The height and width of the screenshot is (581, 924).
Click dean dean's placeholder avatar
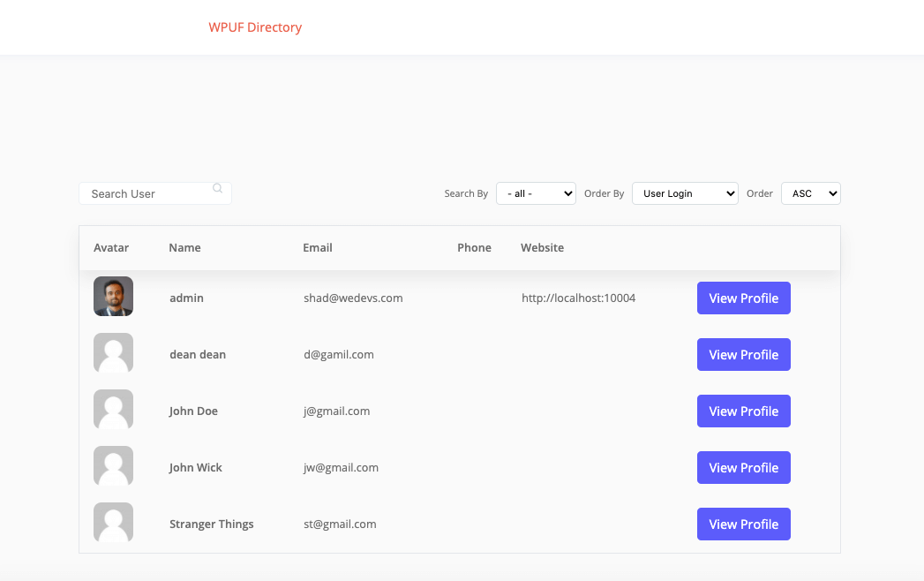coord(113,352)
